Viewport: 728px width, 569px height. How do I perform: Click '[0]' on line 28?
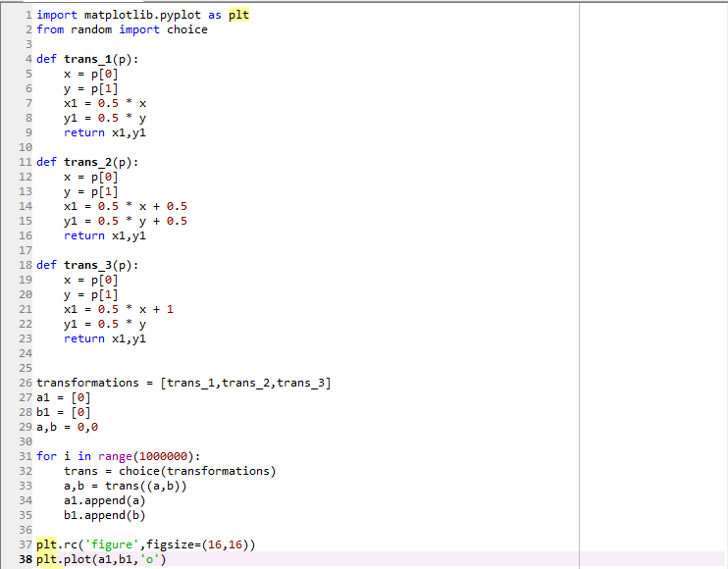pyautogui.click(x=80, y=412)
